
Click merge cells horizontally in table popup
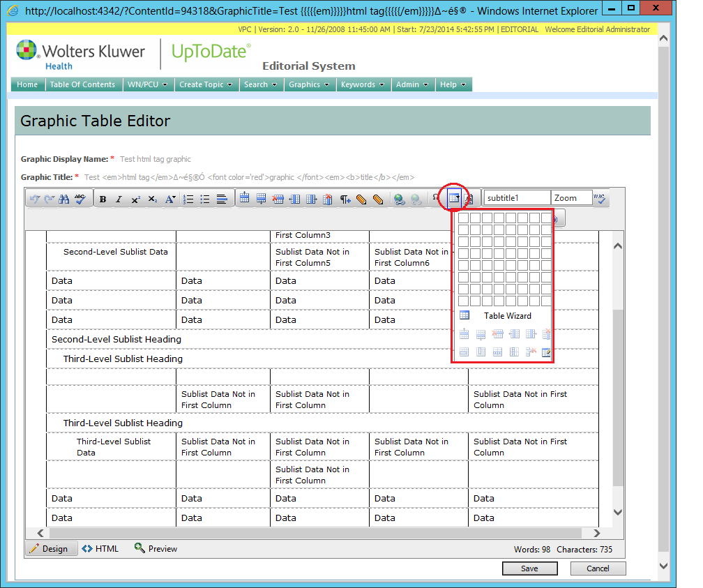click(464, 352)
